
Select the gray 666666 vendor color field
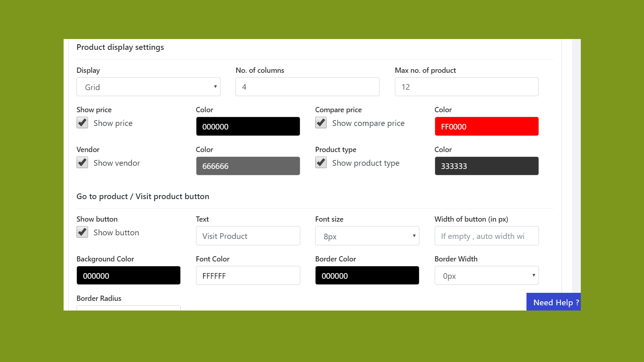click(x=248, y=166)
